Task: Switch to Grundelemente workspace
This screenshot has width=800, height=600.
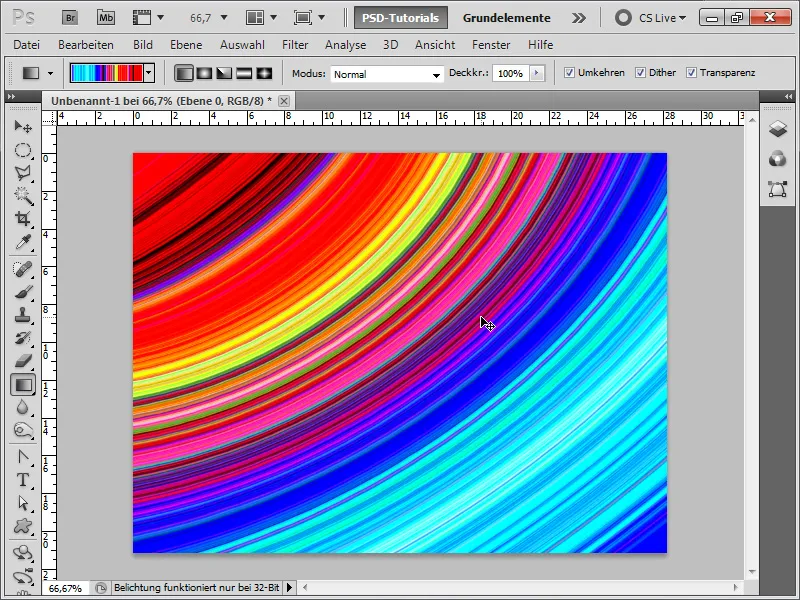Action: click(x=506, y=18)
